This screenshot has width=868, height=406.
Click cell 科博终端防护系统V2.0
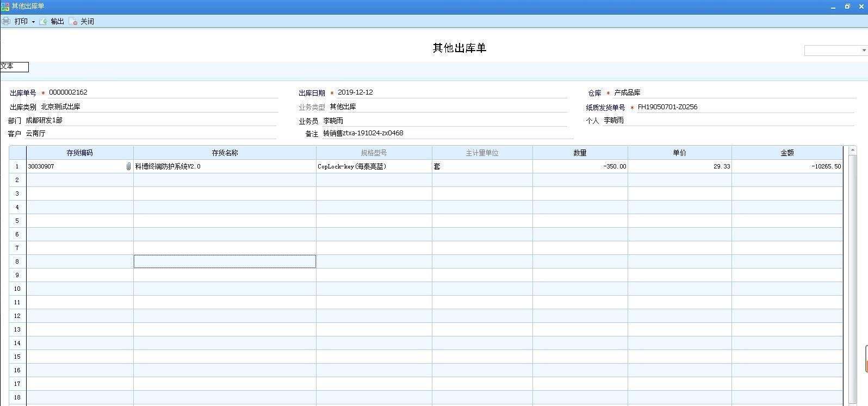pyautogui.click(x=225, y=166)
